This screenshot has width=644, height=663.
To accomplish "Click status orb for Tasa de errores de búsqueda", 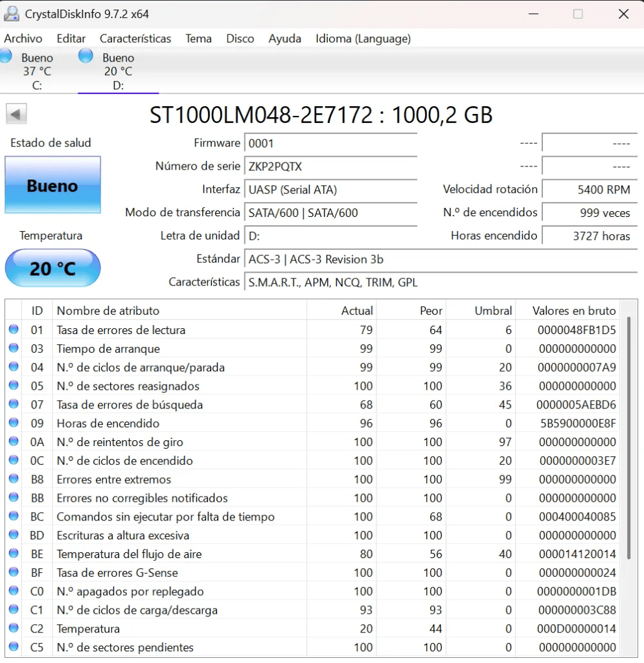I will coord(14,403).
